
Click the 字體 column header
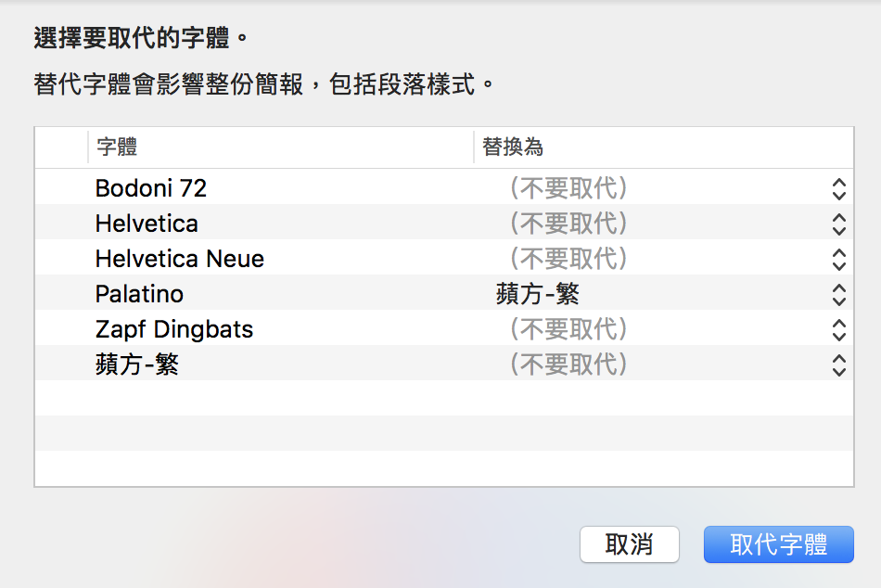tap(117, 147)
